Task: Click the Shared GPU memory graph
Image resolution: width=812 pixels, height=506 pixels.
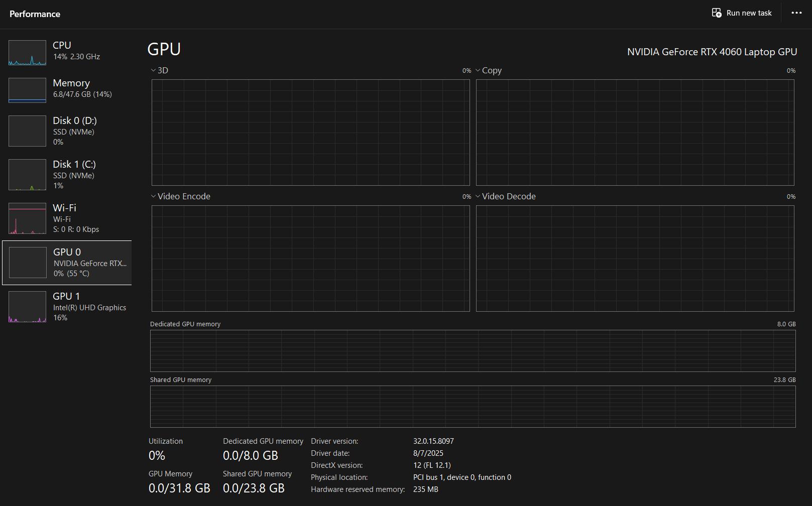Action: pyautogui.click(x=473, y=407)
